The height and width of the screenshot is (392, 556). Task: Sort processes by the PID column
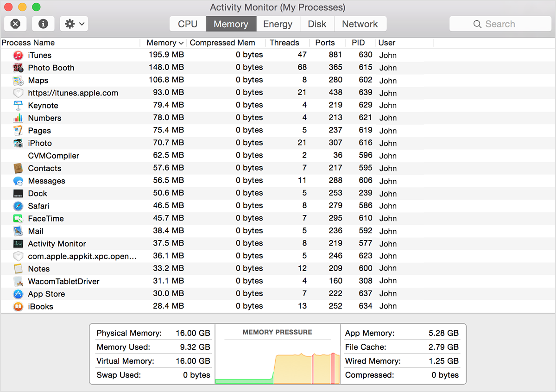pyautogui.click(x=358, y=43)
